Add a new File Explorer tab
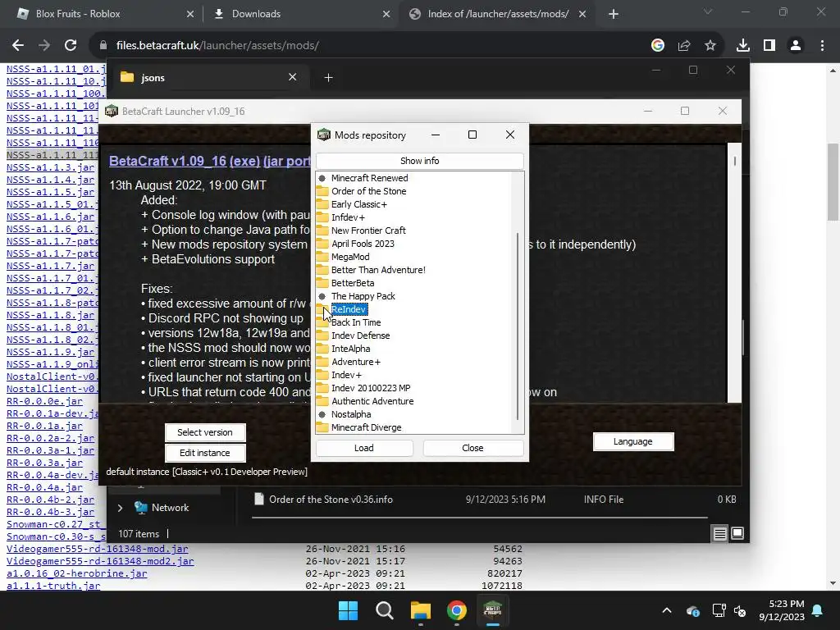840x630 pixels. [328, 78]
